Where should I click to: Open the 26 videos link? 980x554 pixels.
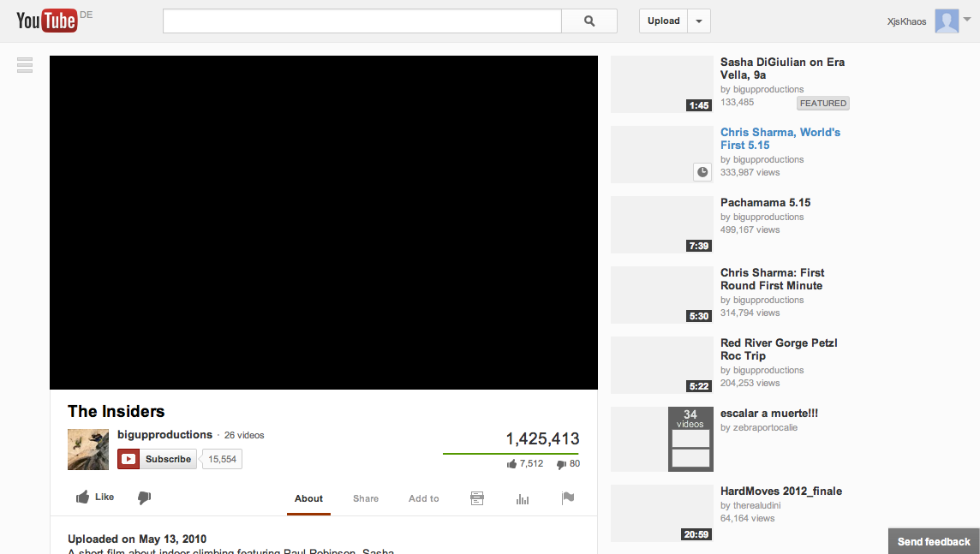coord(244,435)
